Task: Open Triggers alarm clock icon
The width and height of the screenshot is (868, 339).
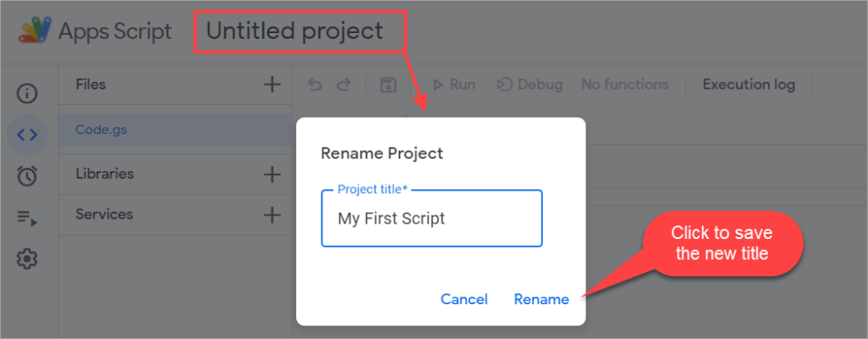Action: point(27,175)
